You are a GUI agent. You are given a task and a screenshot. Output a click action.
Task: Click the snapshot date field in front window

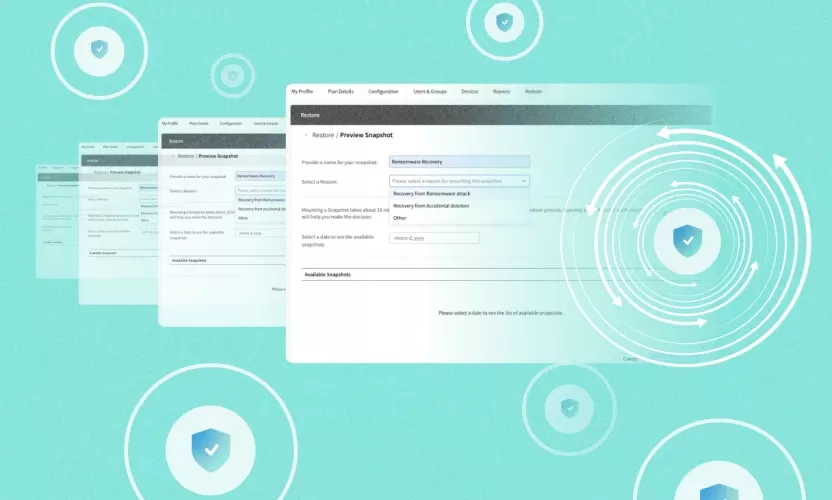coord(434,238)
